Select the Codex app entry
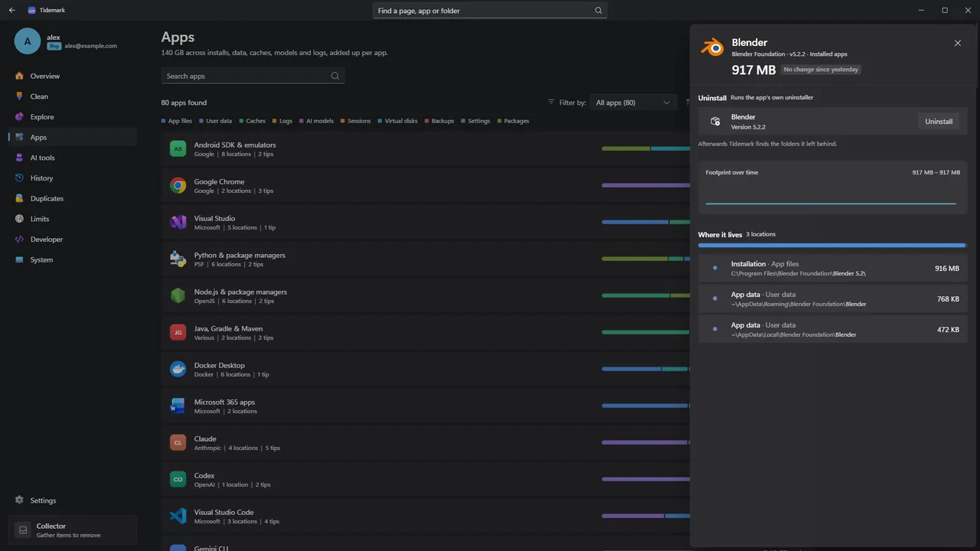Image resolution: width=980 pixels, height=551 pixels. point(425,479)
